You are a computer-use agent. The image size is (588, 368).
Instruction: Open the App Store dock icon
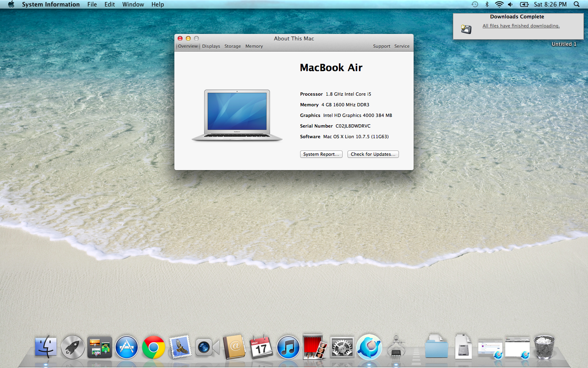(x=127, y=347)
